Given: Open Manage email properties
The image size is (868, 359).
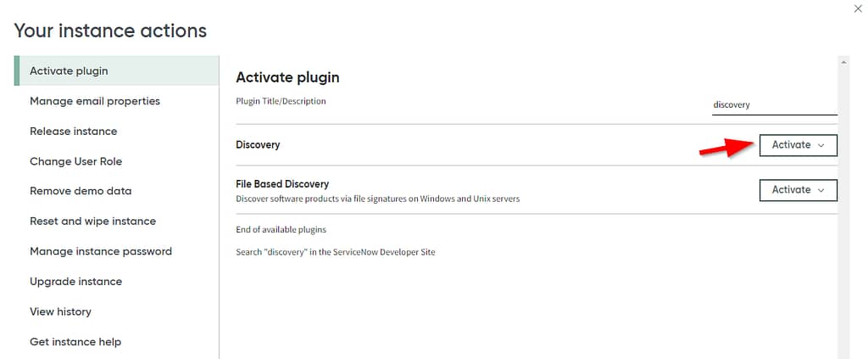Looking at the screenshot, I should pos(95,101).
